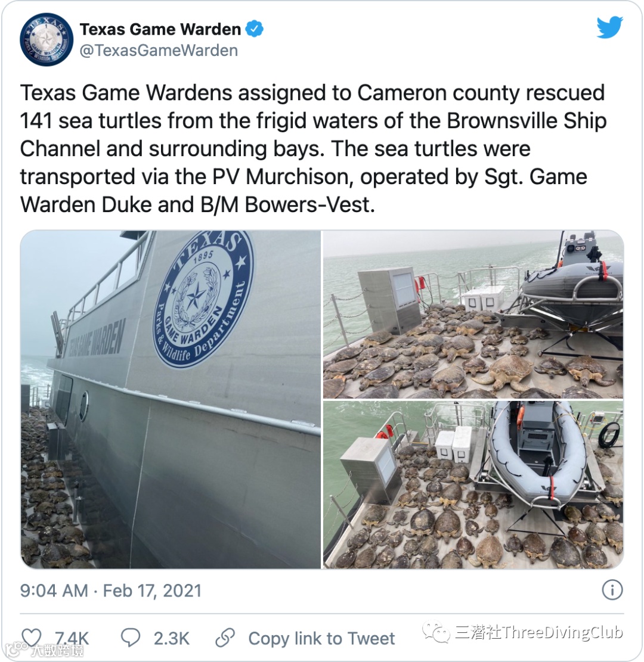Image resolution: width=644 pixels, height=662 pixels.
Task: Click the 7.4K likes count
Action: point(72,638)
